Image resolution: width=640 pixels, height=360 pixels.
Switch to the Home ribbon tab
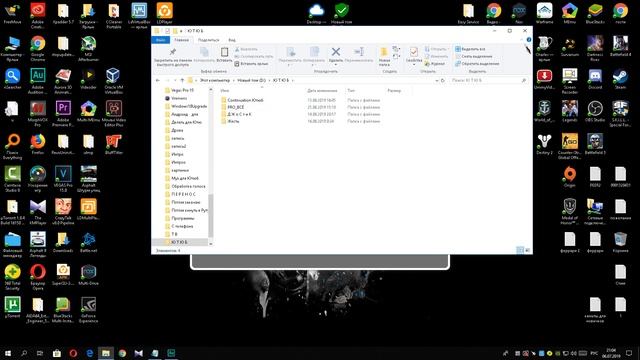[x=182, y=40]
